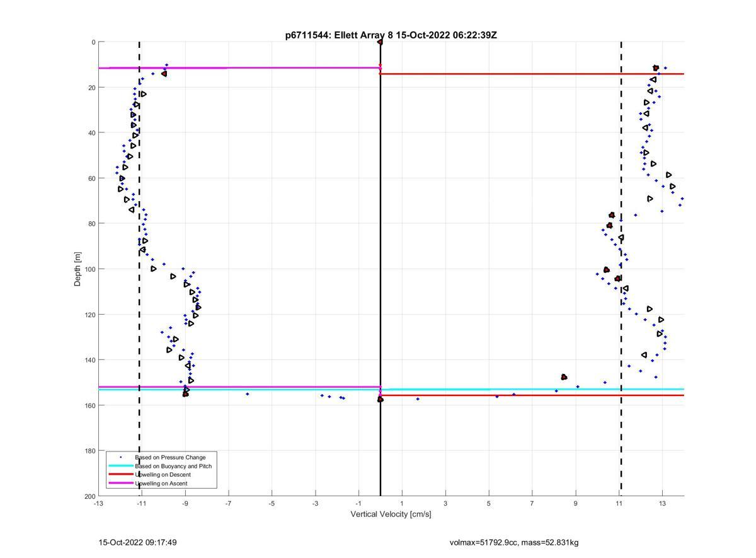Click y-axis tick label '120'

[x=89, y=315]
